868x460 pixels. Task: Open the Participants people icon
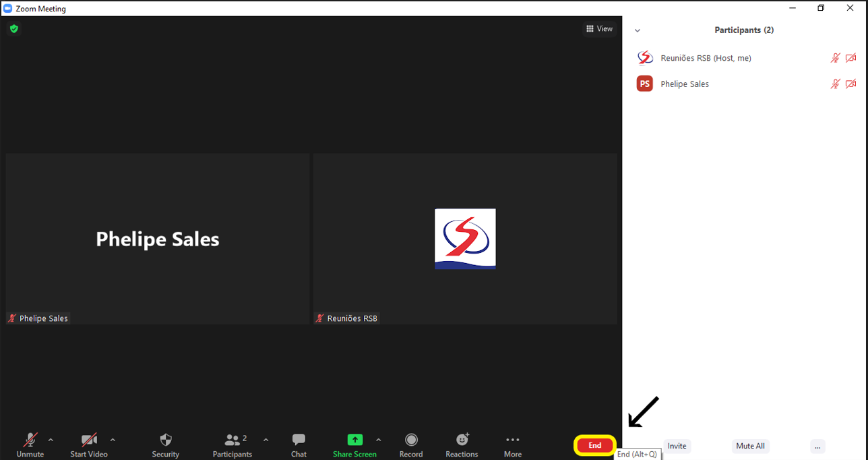[x=232, y=440]
